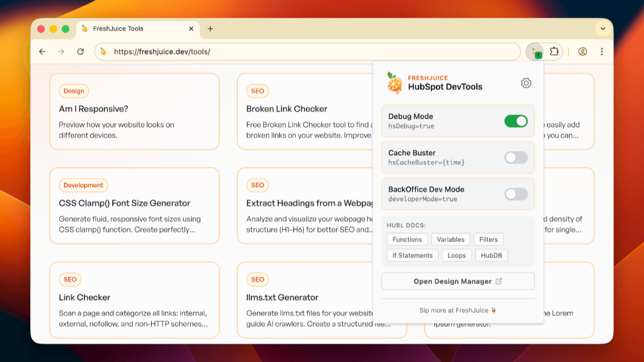Viewport: 644px width, 362px height.
Task: Click the FreshJuice extension icon in toolbar
Action: coord(535,51)
